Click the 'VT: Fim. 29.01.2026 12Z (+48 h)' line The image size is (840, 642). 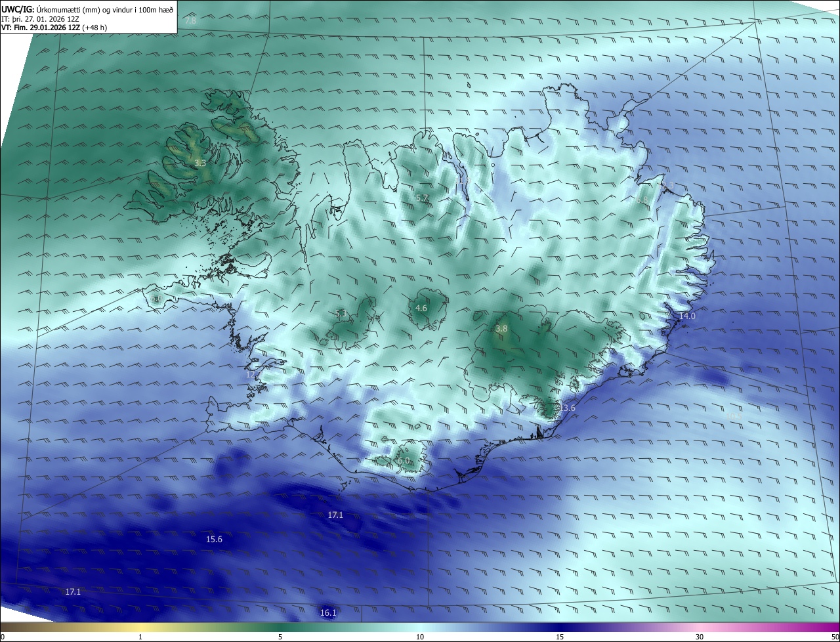coord(54,28)
